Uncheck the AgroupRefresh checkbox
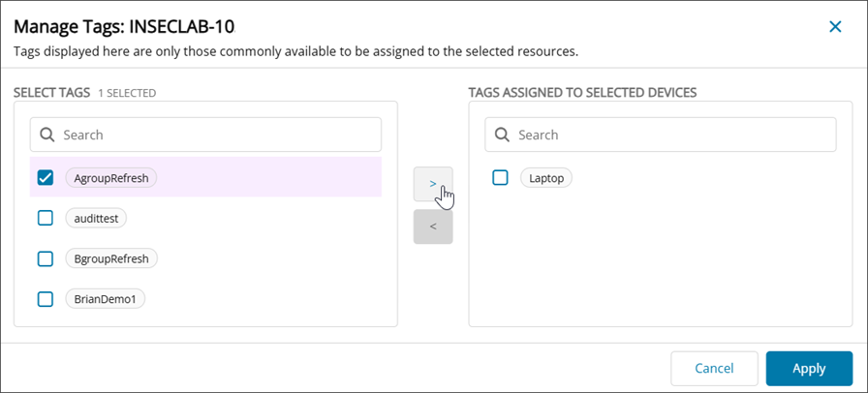Screen dimensions: 868x393 [46, 177]
